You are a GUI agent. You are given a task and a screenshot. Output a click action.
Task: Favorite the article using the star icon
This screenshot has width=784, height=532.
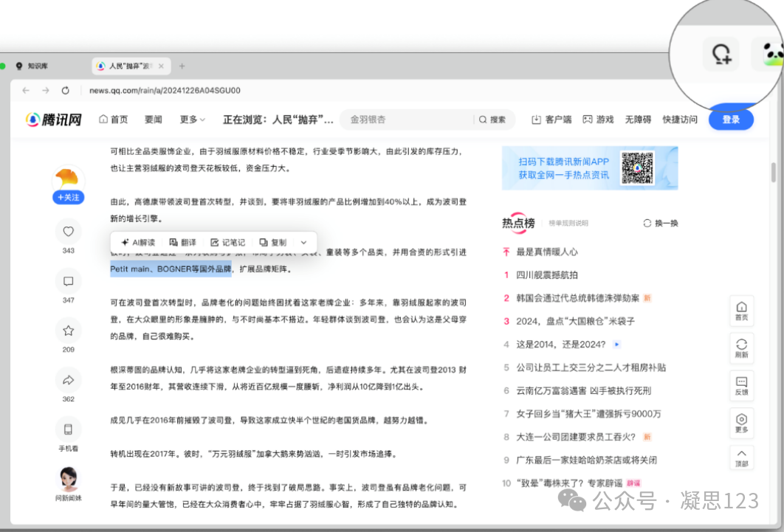point(68,330)
